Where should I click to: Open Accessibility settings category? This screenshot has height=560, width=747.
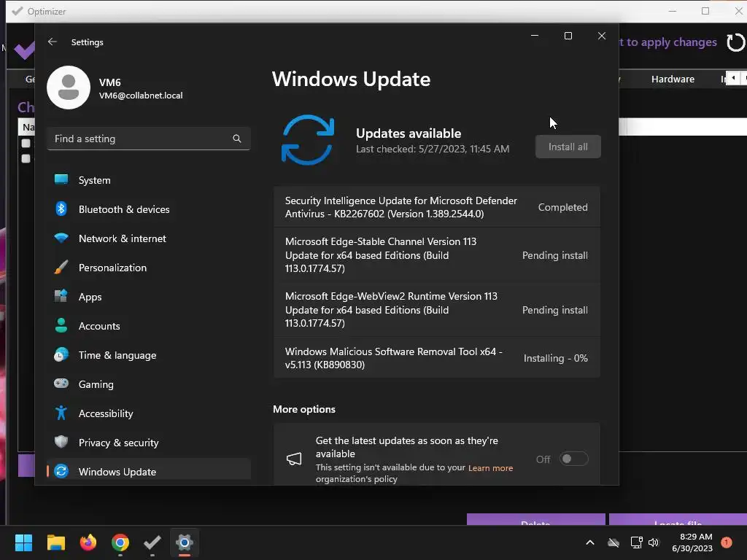point(149,413)
